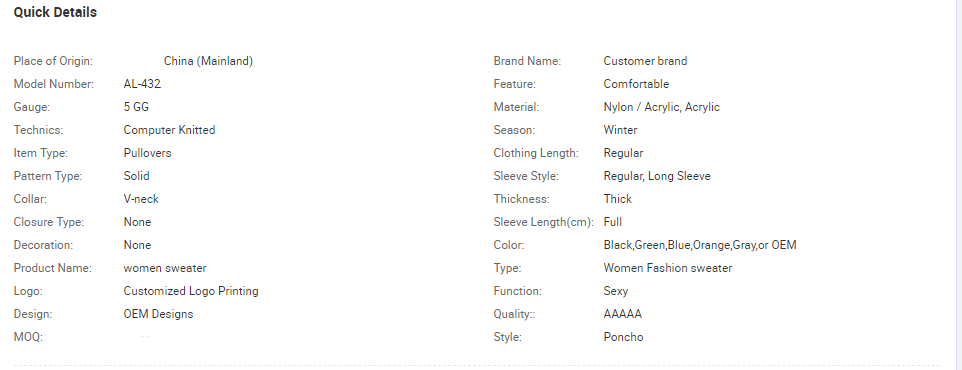962x370 pixels.
Task: Select the China (Mainland) origin value
Action: [x=208, y=61]
